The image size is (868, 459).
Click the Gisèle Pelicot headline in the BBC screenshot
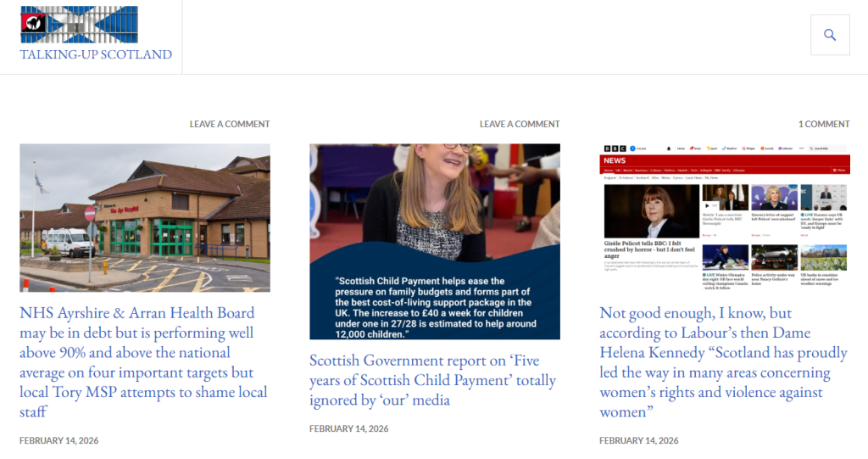point(650,249)
